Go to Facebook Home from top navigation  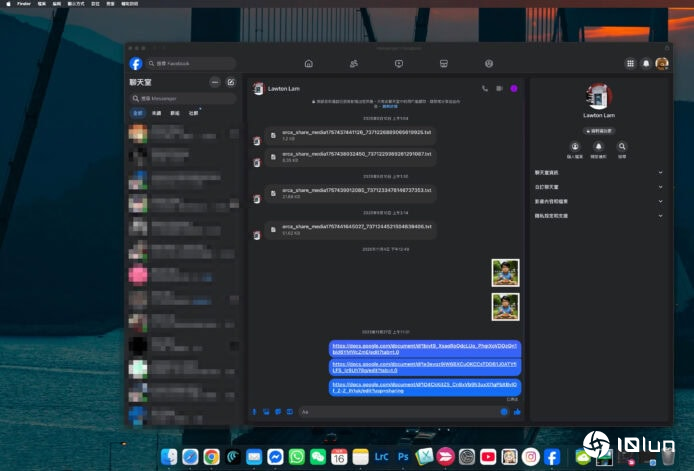(x=308, y=63)
